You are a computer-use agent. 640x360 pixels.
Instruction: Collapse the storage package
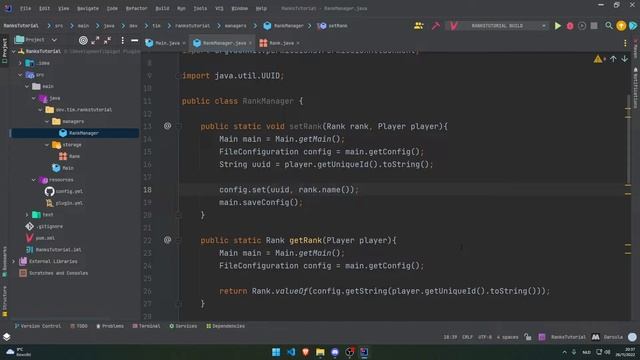[47, 145]
